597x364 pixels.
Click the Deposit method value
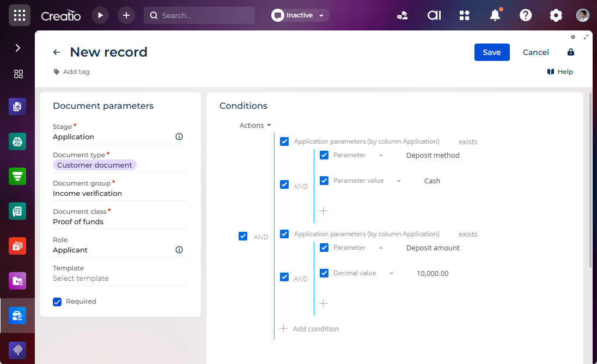coord(433,155)
